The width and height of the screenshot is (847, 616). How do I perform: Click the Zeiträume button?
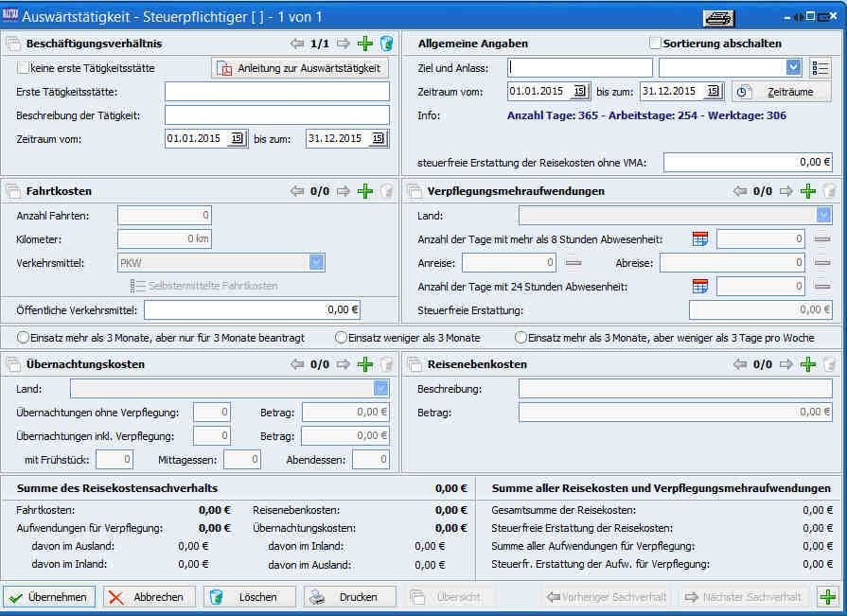(781, 92)
